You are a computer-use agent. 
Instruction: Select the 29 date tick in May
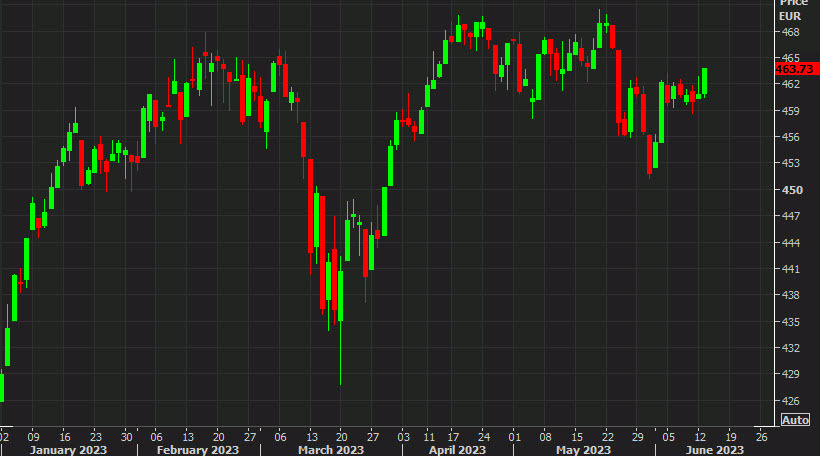tap(637, 437)
